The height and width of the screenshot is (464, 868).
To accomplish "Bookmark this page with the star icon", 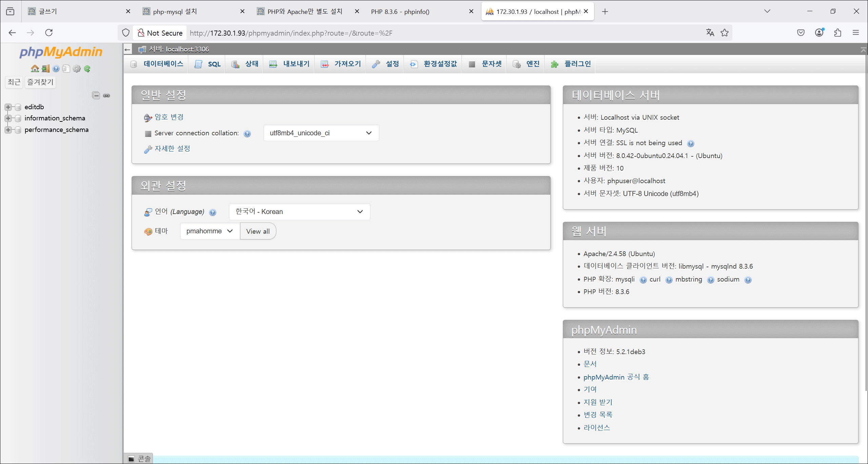I will (x=725, y=33).
